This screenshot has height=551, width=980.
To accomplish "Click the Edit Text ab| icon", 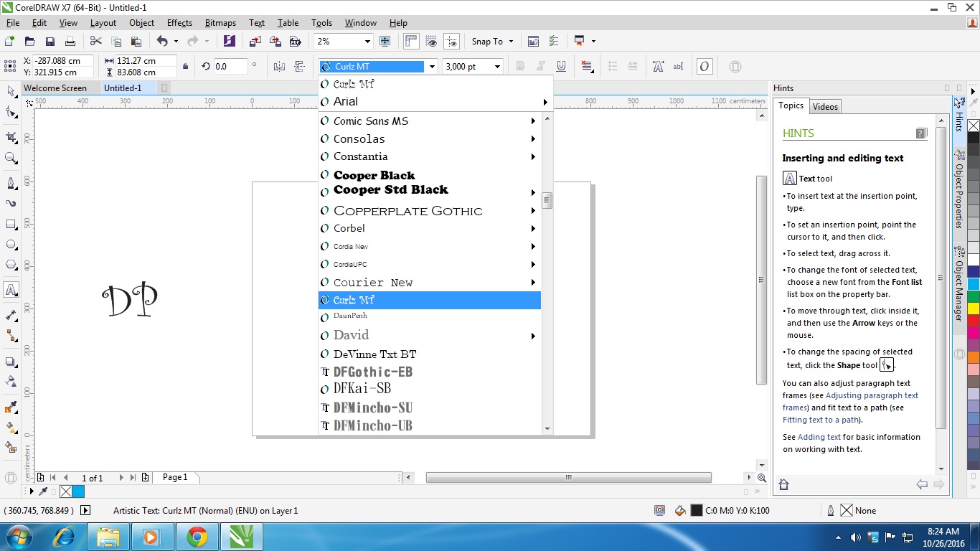I will [679, 67].
